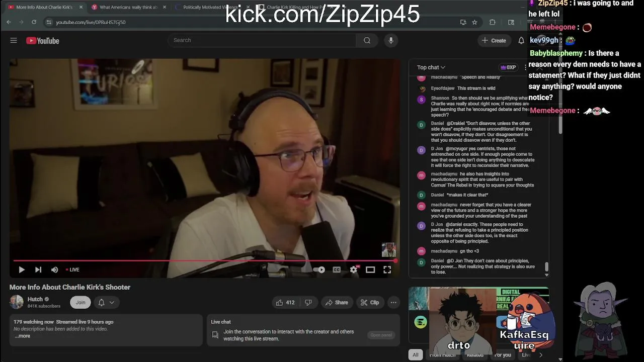Skip to next video
Screen dimensions: 644x362
coord(38,269)
